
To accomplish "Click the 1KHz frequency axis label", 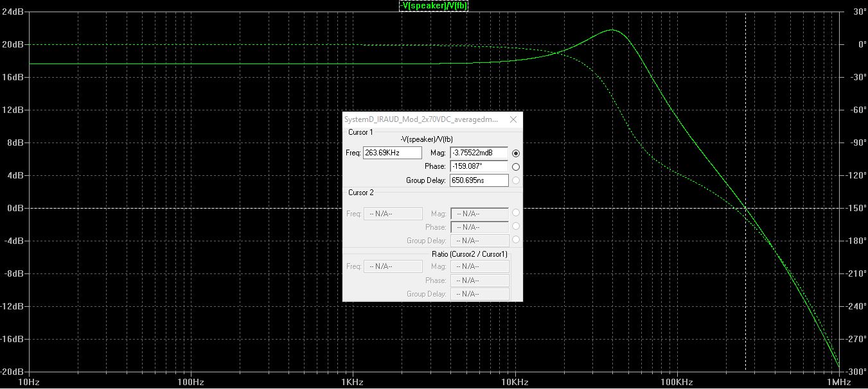I will click(353, 383).
